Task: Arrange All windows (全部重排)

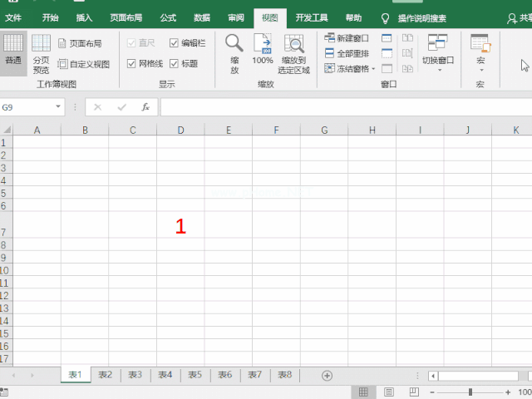Action: tap(347, 53)
